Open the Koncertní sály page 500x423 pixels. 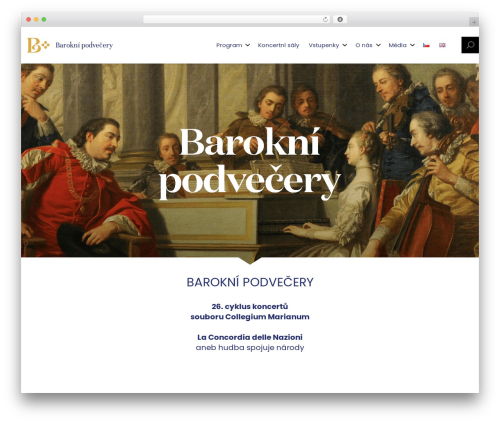point(278,45)
